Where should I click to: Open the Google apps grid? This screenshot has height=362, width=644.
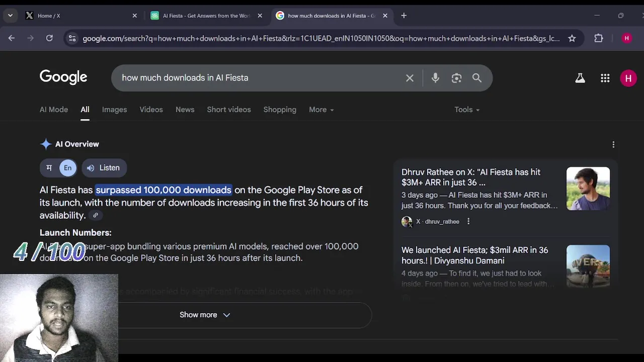[605, 78]
